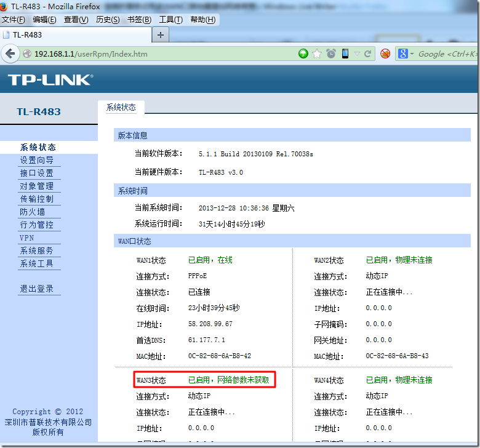
Task: Open 系统工具 in the sidebar
Action: coord(37,263)
